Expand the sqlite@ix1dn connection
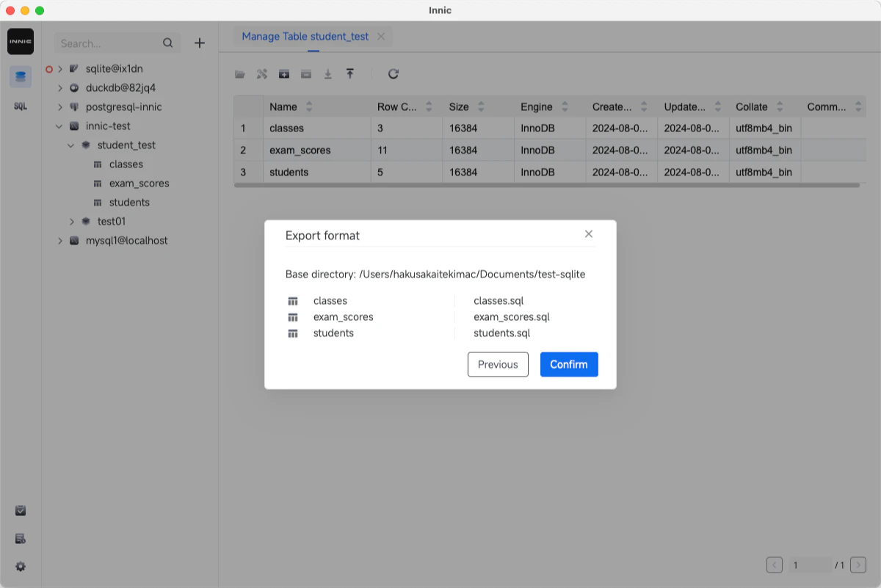The height and width of the screenshot is (588, 881). click(x=59, y=68)
